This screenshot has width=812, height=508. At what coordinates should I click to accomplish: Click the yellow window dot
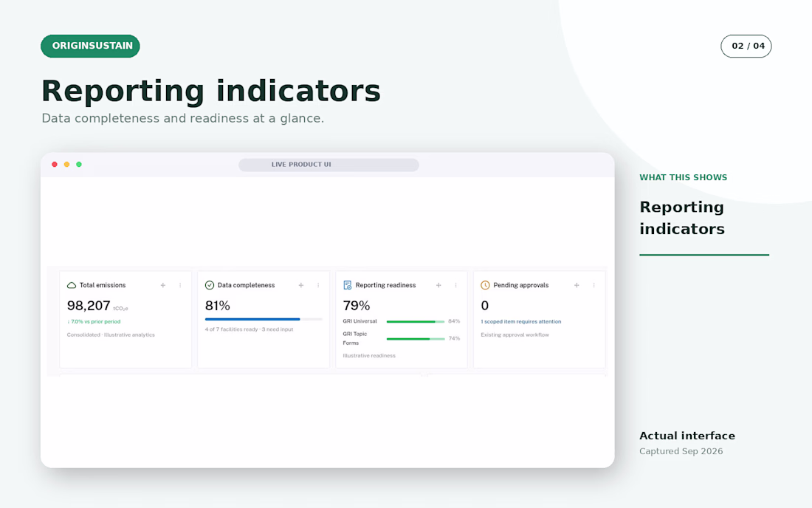pyautogui.click(x=66, y=164)
